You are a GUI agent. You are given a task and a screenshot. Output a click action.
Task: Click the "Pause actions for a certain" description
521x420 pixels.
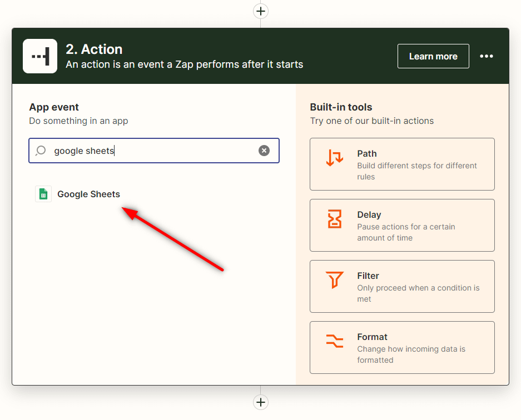pyautogui.click(x=406, y=227)
